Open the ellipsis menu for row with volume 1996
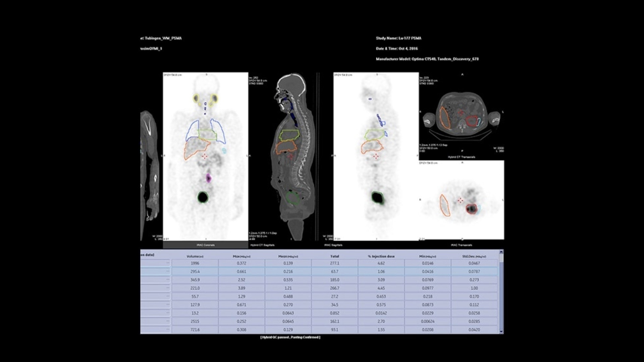This screenshot has width=644, height=362. (x=167, y=263)
